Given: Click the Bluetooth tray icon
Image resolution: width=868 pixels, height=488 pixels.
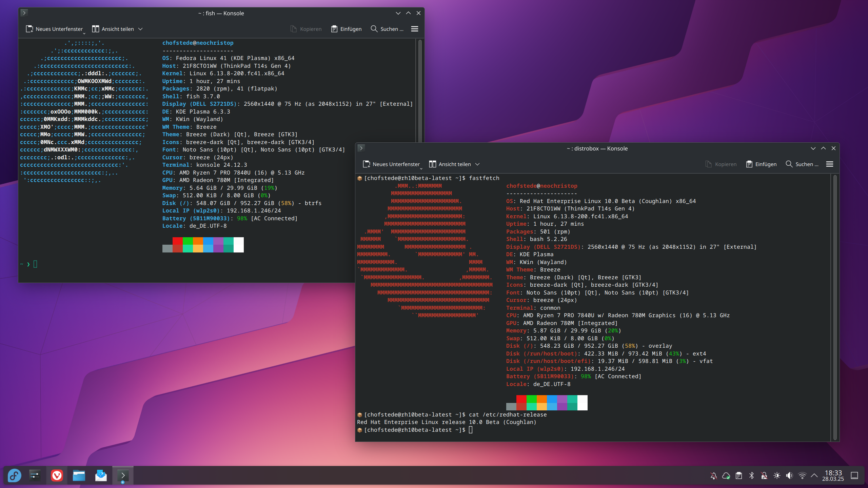Looking at the screenshot, I should coord(751,475).
